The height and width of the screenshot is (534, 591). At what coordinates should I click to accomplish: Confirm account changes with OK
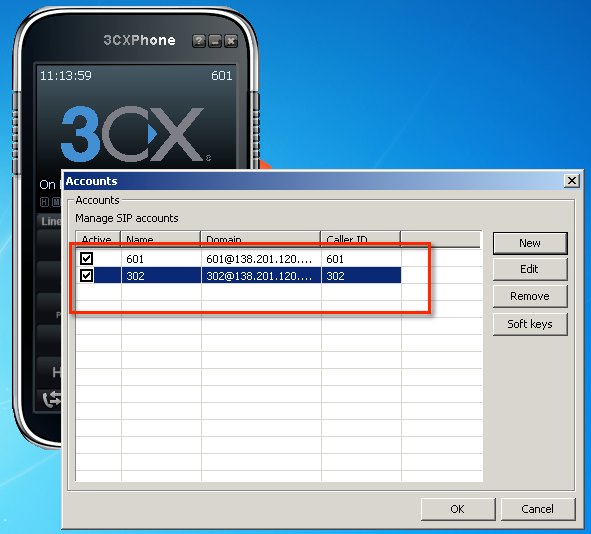coord(458,509)
